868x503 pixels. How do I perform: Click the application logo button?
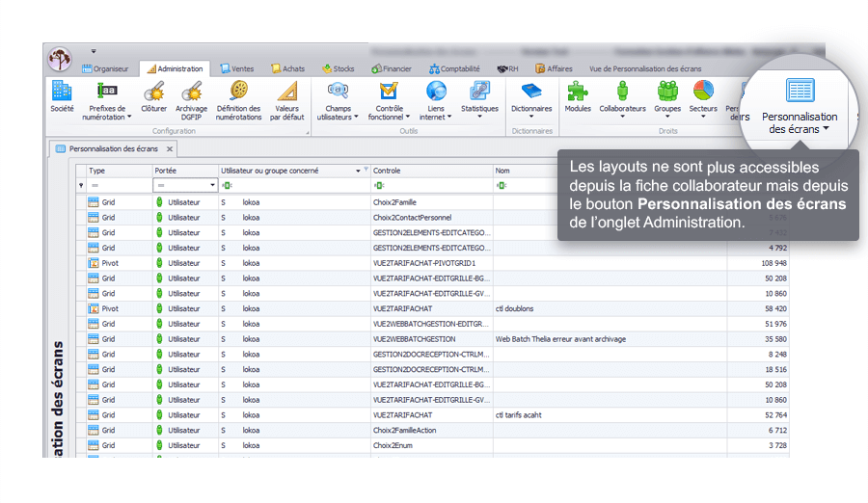coord(60,59)
